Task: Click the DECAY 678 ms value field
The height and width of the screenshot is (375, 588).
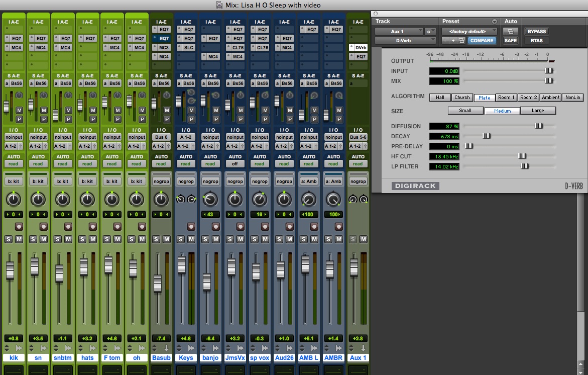Action: (444, 136)
